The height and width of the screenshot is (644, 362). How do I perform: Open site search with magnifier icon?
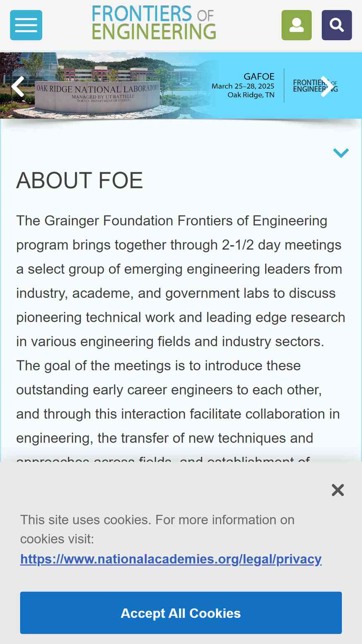[337, 25]
